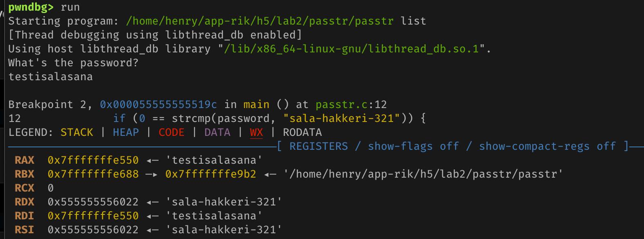Click the libthread_db.so.1 library path
This screenshot has width=644, height=239.
click(x=351, y=49)
